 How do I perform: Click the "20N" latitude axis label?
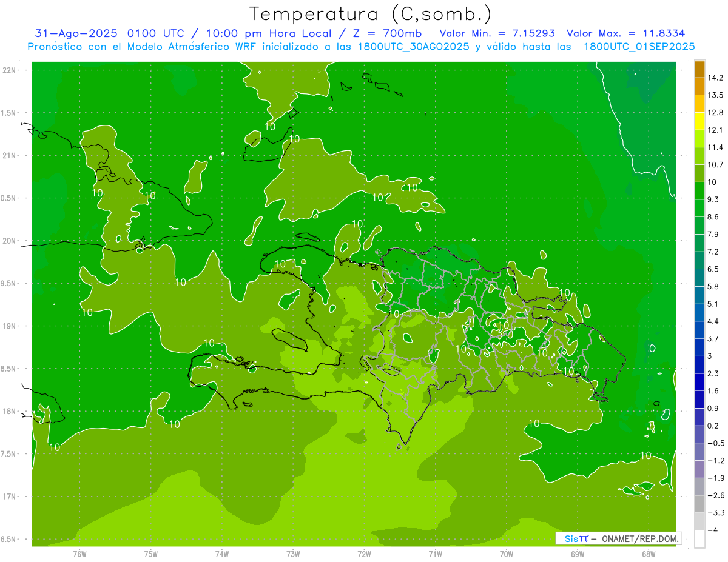(10, 241)
